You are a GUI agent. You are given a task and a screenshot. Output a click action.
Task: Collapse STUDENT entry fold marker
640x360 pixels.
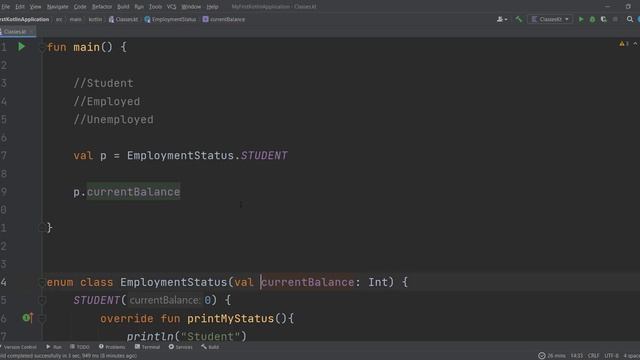click(42, 300)
